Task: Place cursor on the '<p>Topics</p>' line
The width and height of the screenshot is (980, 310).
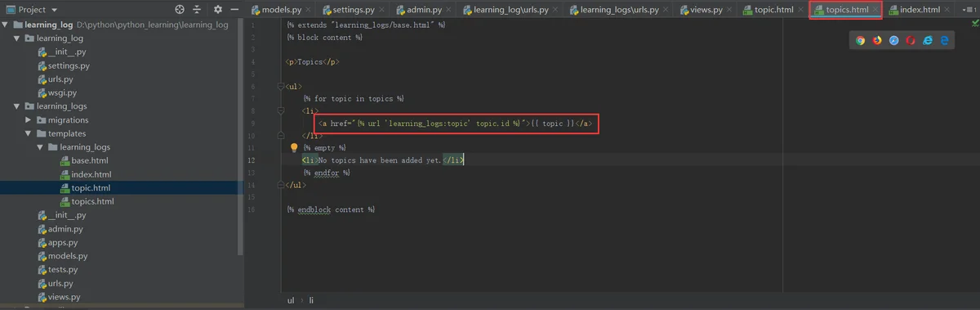Action: pyautogui.click(x=313, y=62)
